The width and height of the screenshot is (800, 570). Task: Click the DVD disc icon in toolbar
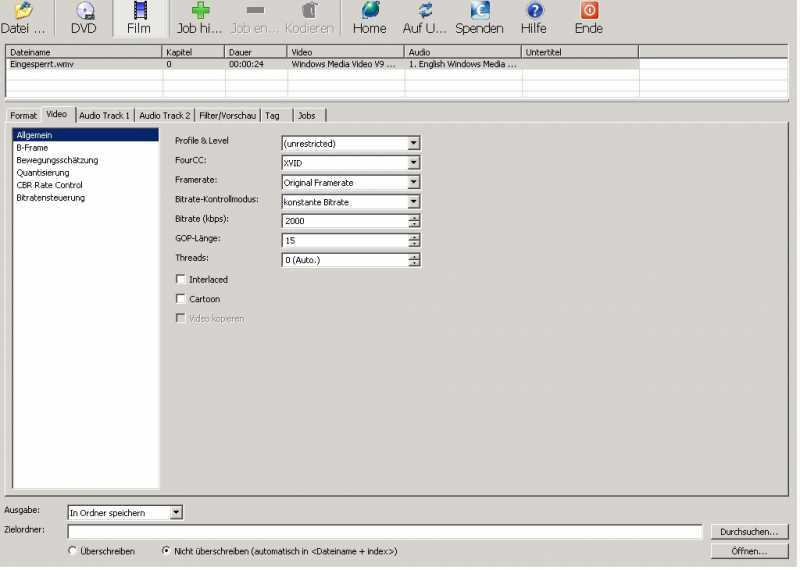(x=84, y=11)
